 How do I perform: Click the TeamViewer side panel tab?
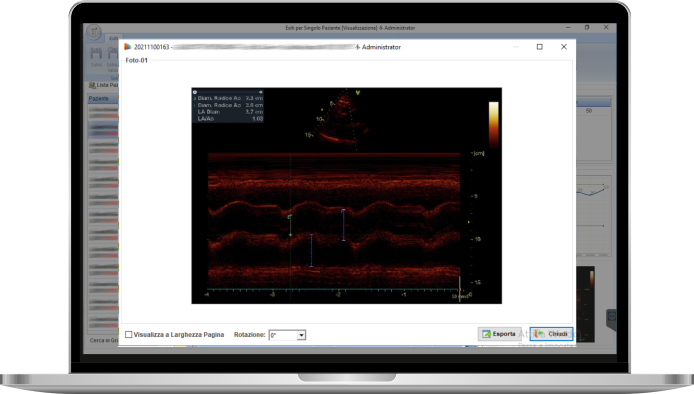point(611,318)
